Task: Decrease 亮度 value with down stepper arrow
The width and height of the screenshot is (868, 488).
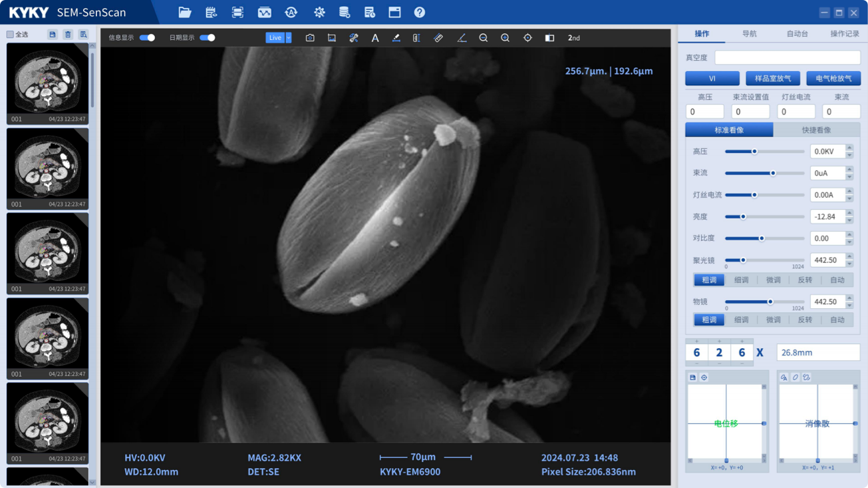Action: [x=849, y=220]
